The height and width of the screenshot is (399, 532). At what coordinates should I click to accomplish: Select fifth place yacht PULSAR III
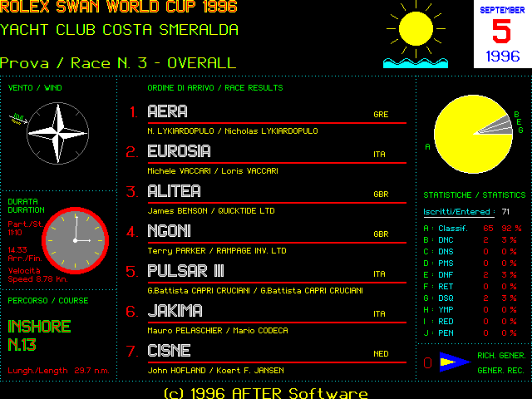click(185, 271)
